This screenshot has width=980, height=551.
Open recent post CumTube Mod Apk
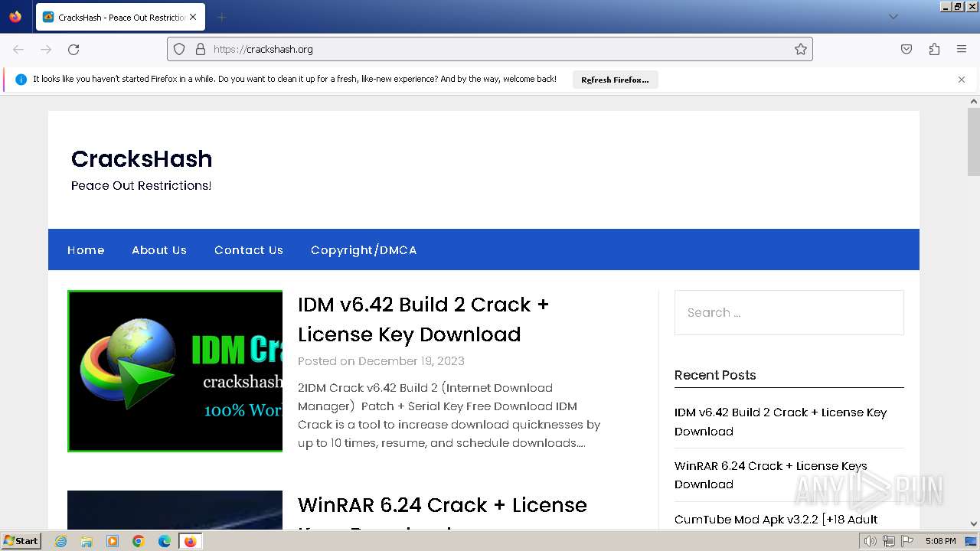pyautogui.click(x=776, y=520)
